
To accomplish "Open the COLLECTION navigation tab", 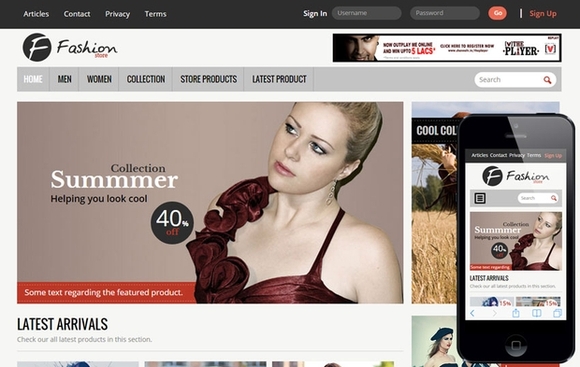I will (146, 79).
